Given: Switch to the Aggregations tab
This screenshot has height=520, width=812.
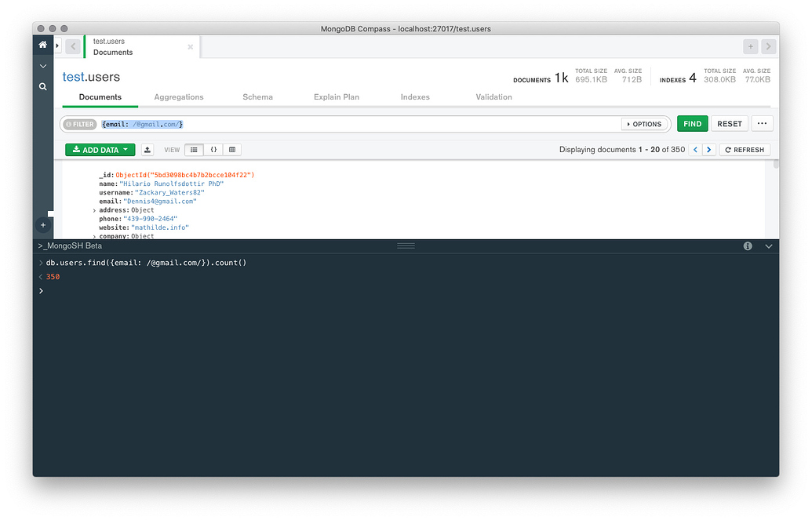Looking at the screenshot, I should [x=179, y=96].
